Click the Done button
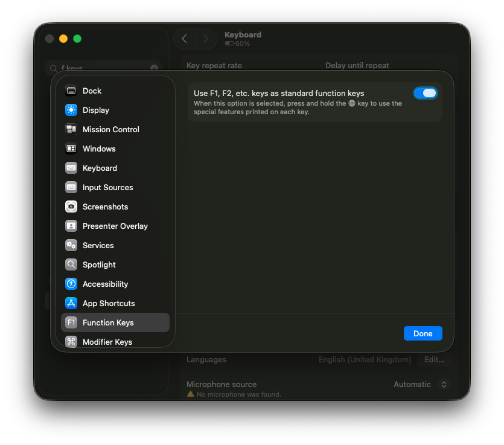 [x=423, y=333]
